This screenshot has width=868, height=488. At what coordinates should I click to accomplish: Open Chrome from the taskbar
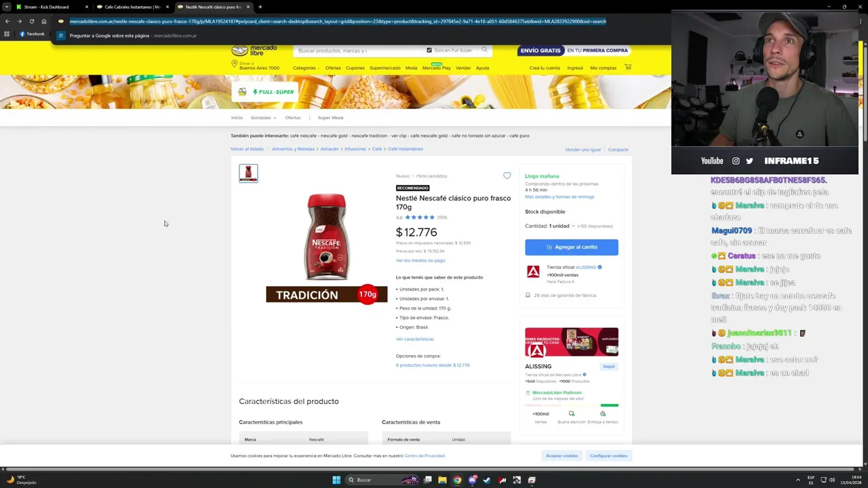(457, 480)
